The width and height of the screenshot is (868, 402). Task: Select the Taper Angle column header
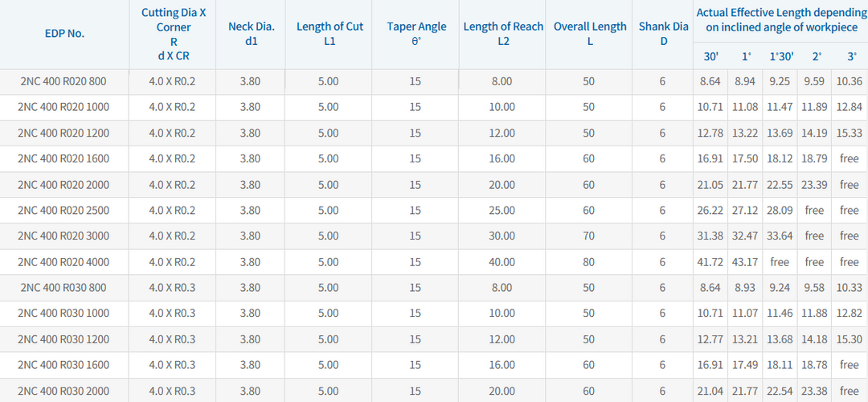point(416,33)
